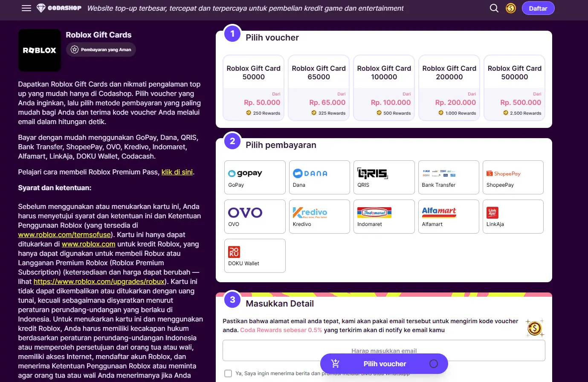Select ShopeePay payment option
Screen dimensions: 588x382
coord(513,177)
